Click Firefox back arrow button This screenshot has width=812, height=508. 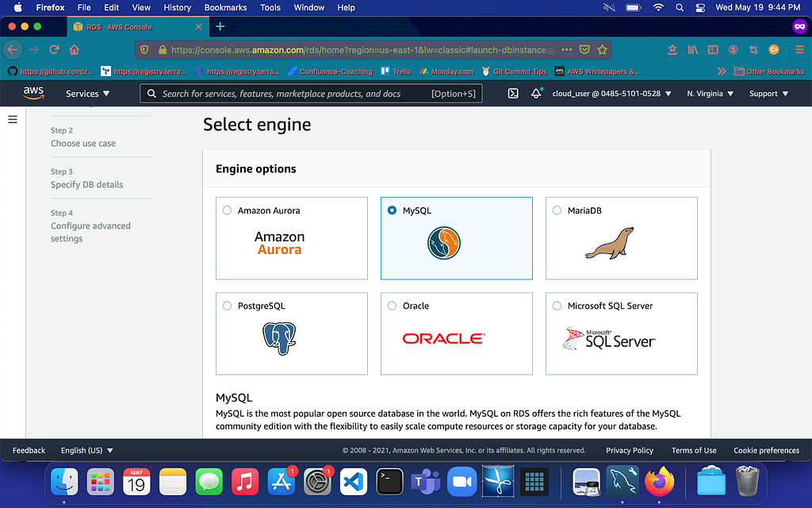coord(13,50)
